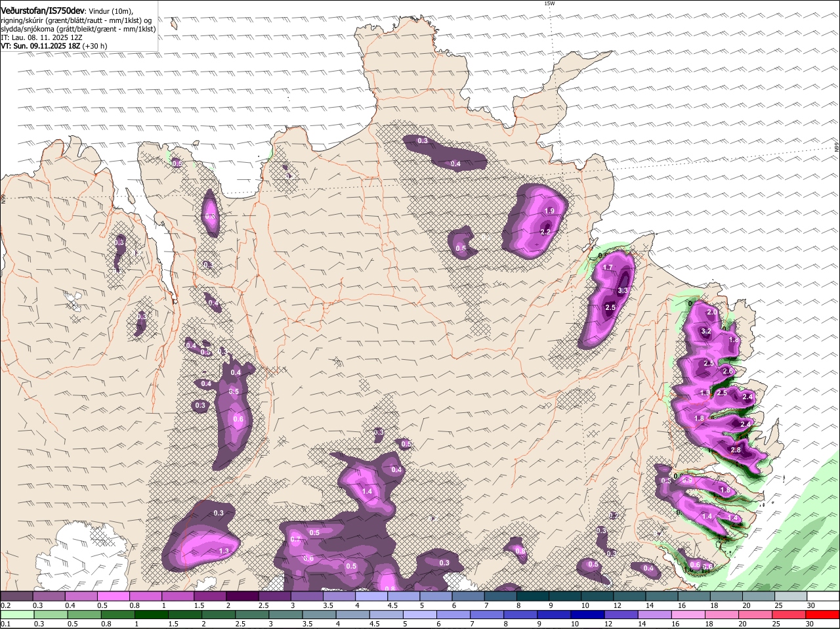This screenshot has width=840, height=629.
Task: Click the 0.2 label in the upper legend
Action: point(5,605)
